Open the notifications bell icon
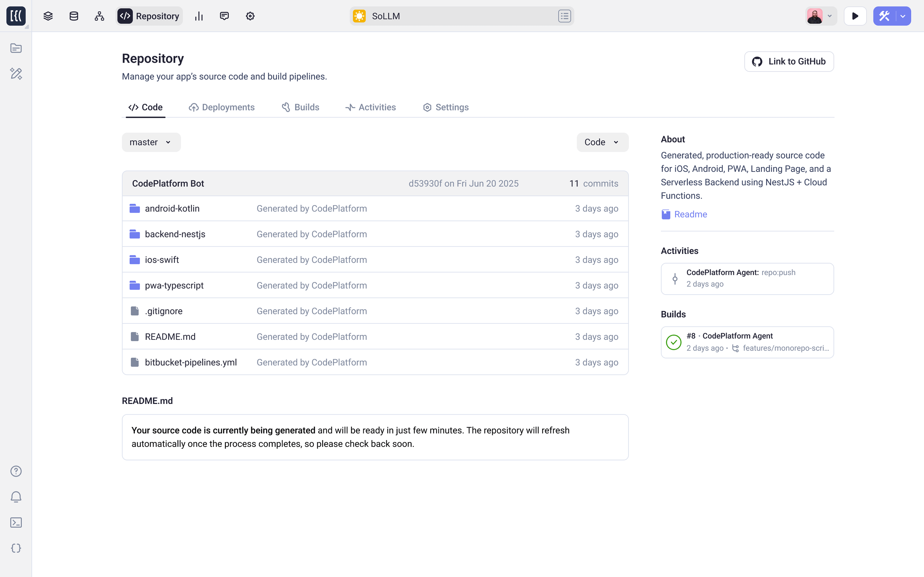This screenshot has height=577, width=924. coord(16,496)
